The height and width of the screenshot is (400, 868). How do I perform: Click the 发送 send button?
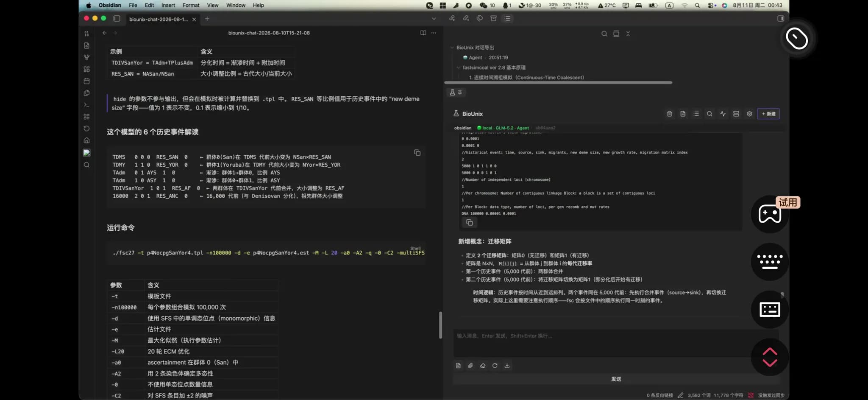616,379
